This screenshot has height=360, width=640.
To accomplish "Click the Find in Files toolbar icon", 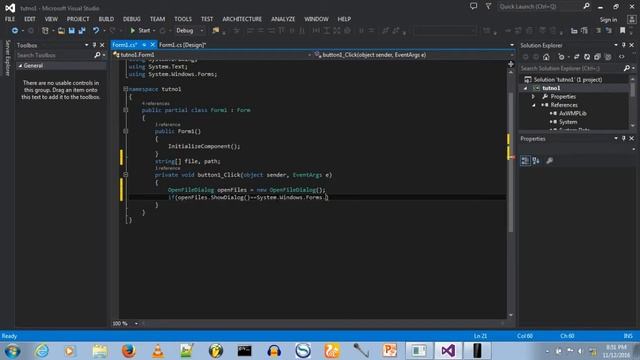I will point(216,31).
